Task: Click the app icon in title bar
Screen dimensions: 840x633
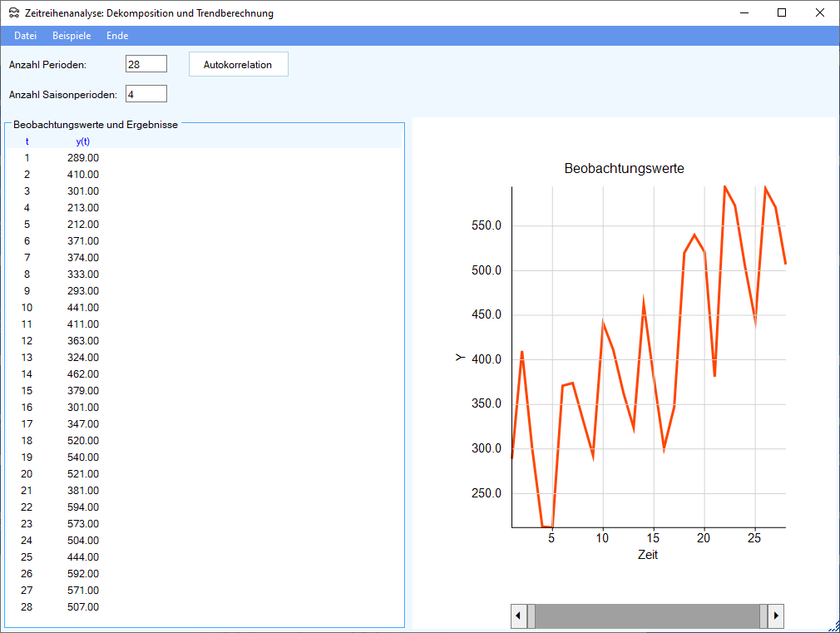Action: tap(14, 13)
